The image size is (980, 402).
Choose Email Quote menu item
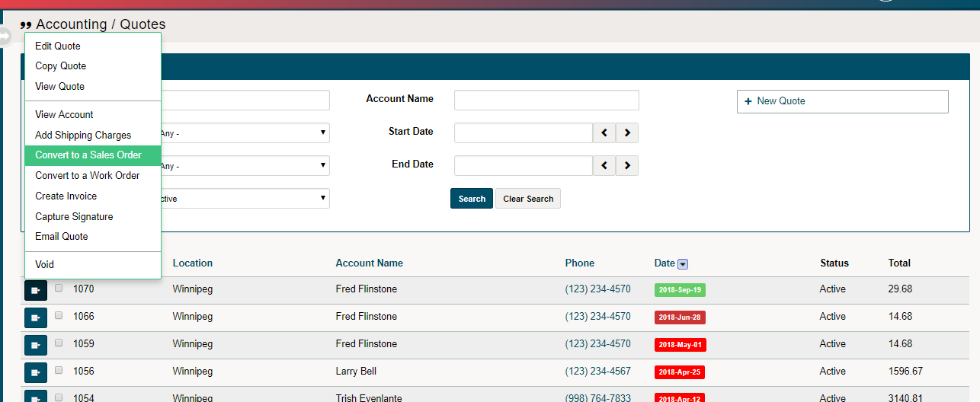pyautogui.click(x=93, y=237)
